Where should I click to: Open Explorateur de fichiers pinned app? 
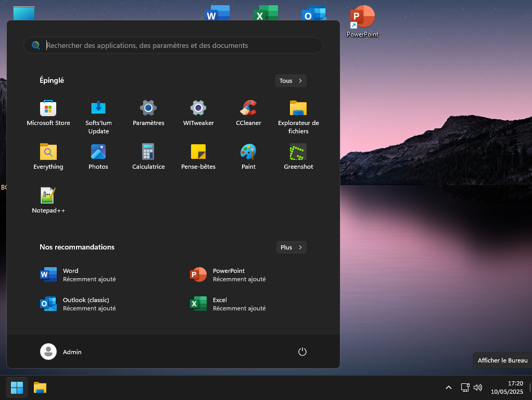point(298,118)
